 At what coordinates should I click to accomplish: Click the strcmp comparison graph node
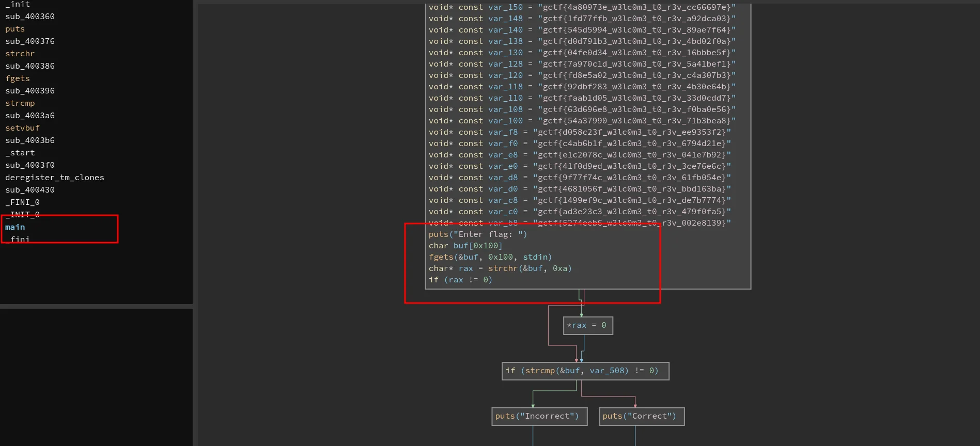585,371
